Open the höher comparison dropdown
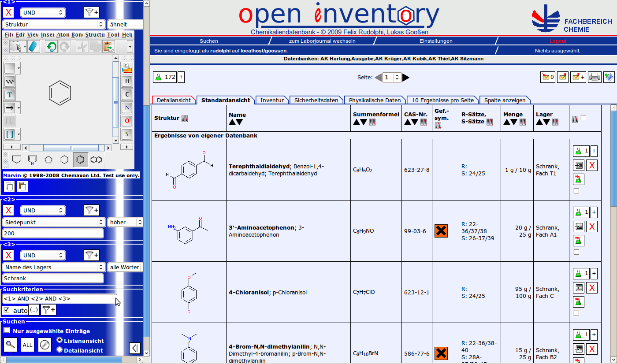617x364 pixels. (x=126, y=222)
